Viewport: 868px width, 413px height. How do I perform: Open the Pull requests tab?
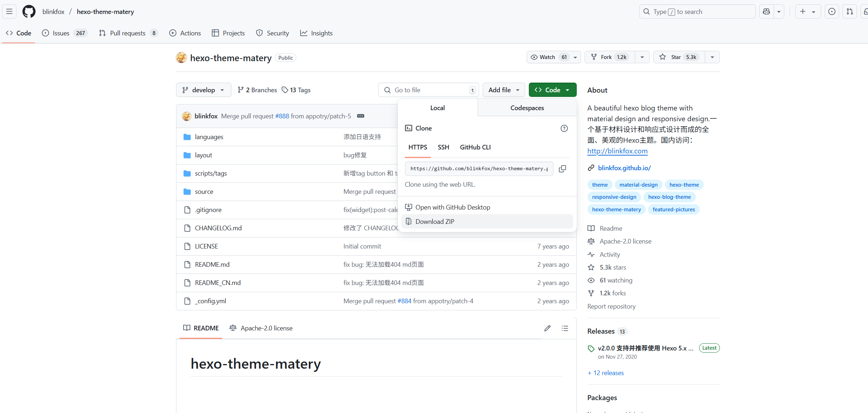click(x=128, y=33)
